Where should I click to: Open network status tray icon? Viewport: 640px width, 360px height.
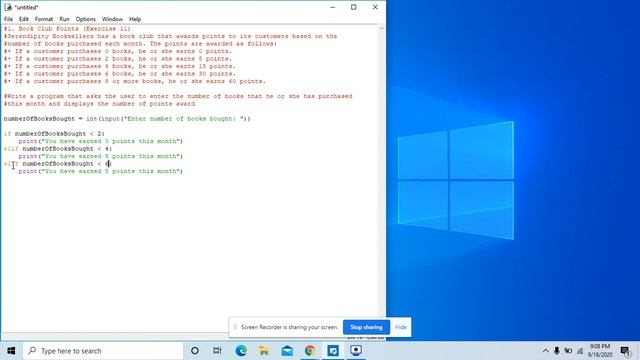pos(580,351)
